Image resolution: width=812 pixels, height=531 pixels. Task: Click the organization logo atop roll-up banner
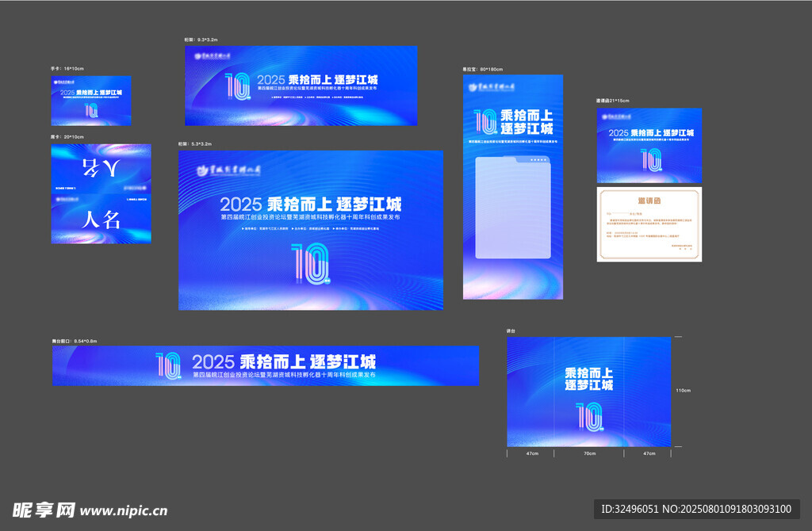pyautogui.click(x=492, y=87)
